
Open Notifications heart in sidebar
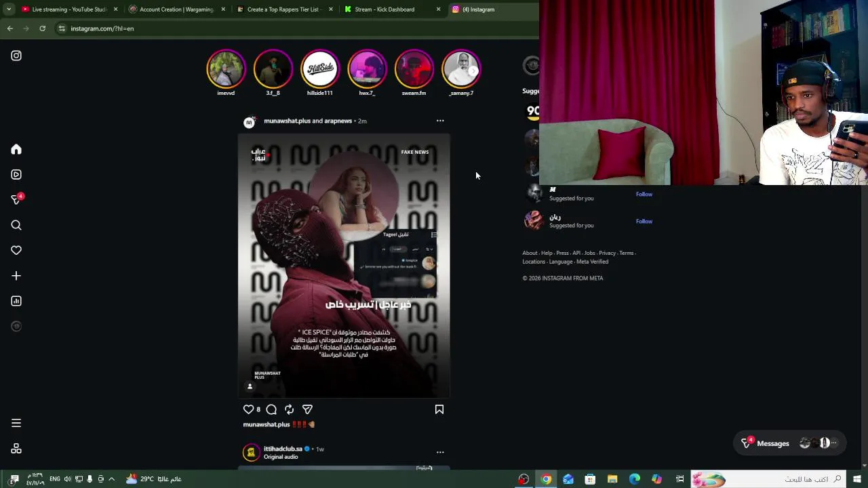(16, 250)
